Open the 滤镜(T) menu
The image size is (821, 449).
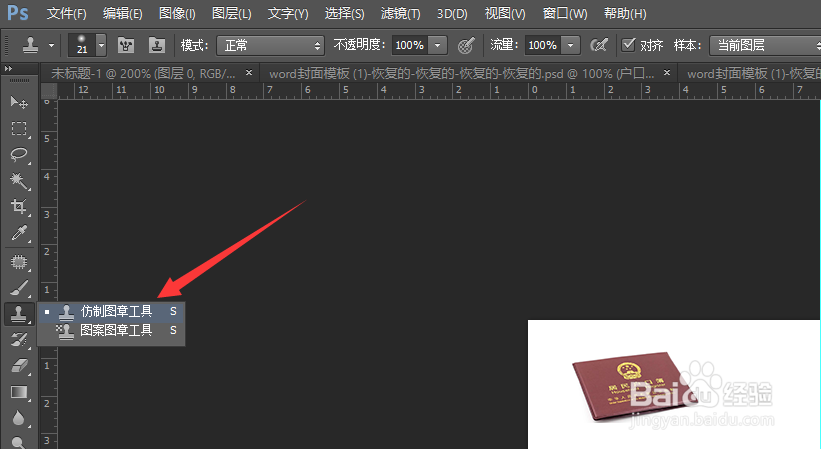(401, 13)
